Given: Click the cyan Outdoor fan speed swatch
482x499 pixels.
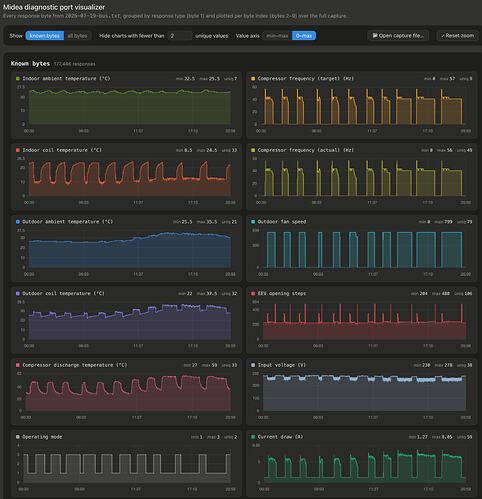Looking at the screenshot, I should [253, 222].
